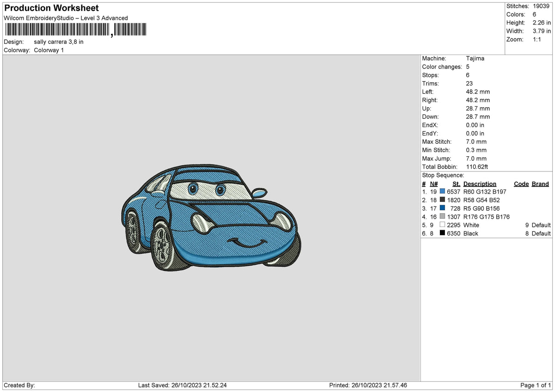The height and width of the screenshot is (392, 555).
Task: Click design name 'sally carrera 3,8 in'
Action: pyautogui.click(x=59, y=42)
